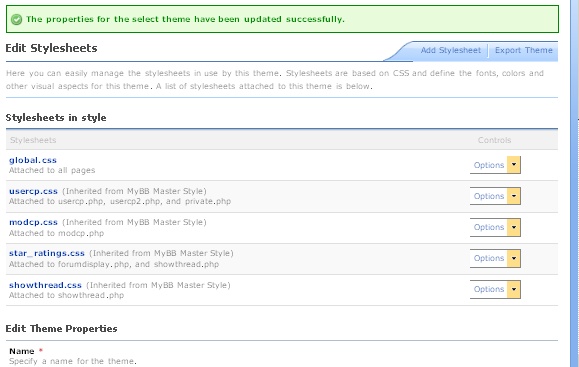Open dropdown arrow beside global.css Options

pyautogui.click(x=514, y=165)
